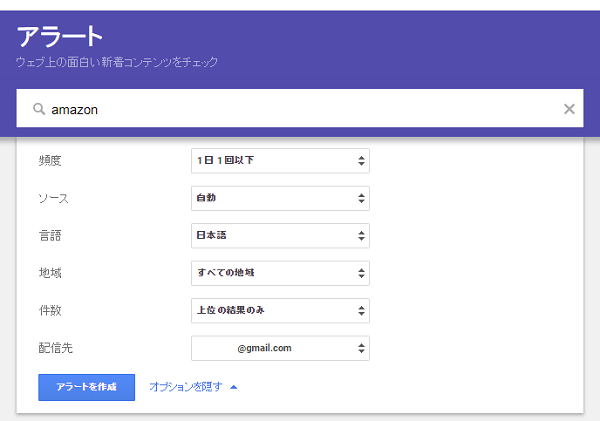The image size is (600, 421).
Task: Click the オプションを隠す link
Action: 186,387
